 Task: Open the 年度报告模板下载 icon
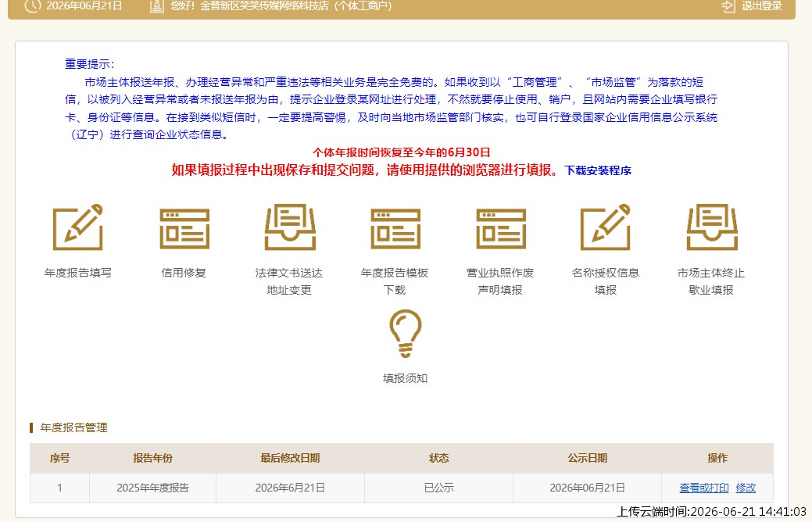pos(395,229)
